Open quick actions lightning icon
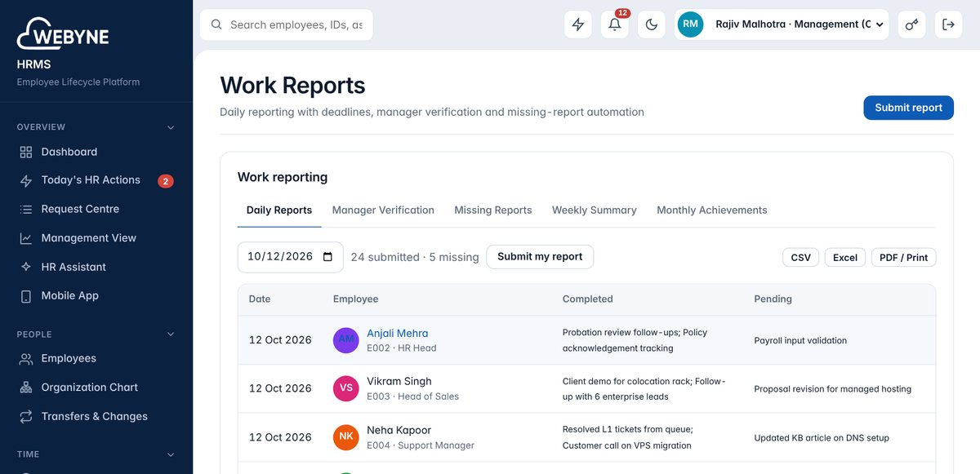This screenshot has width=980, height=474. [x=578, y=24]
